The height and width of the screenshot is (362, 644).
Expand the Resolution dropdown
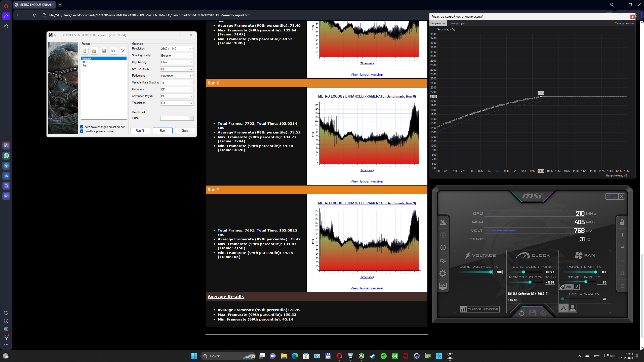pyautogui.click(x=177, y=49)
